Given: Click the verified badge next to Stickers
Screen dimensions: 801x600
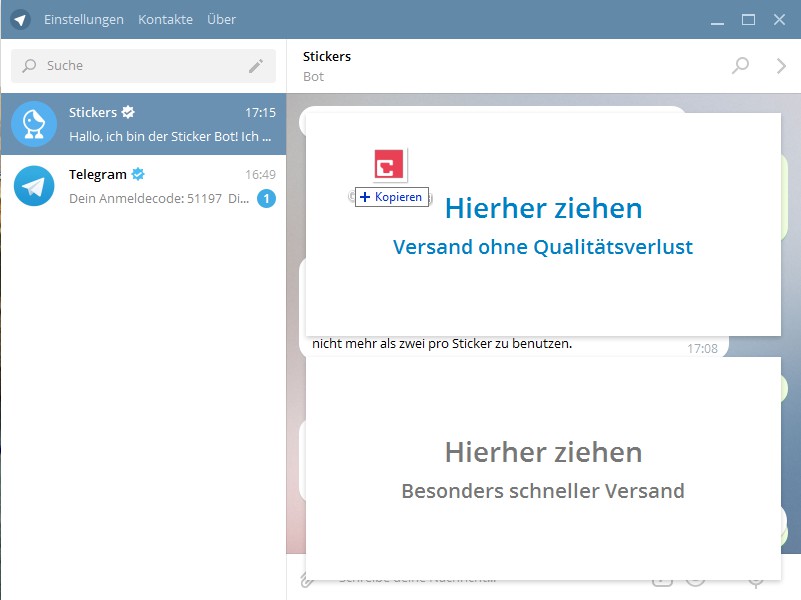Looking at the screenshot, I should coord(128,113).
